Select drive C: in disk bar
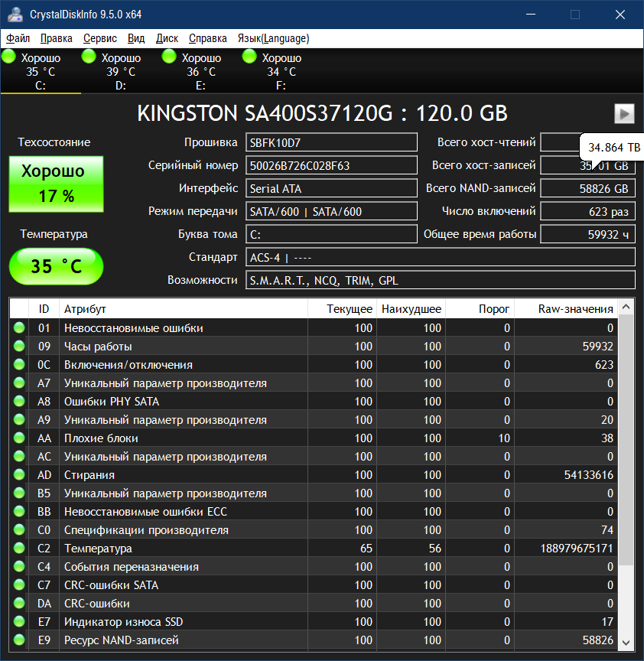Screen dimensions: 644x661 (41, 71)
